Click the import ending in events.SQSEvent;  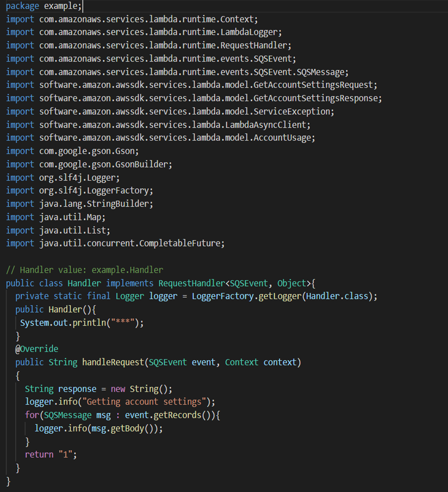(151, 59)
